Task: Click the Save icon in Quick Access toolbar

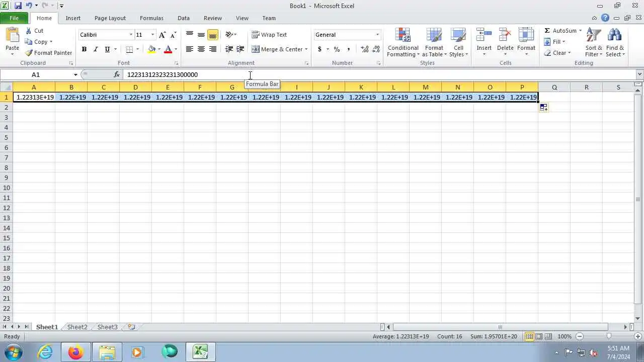Action: (18, 6)
